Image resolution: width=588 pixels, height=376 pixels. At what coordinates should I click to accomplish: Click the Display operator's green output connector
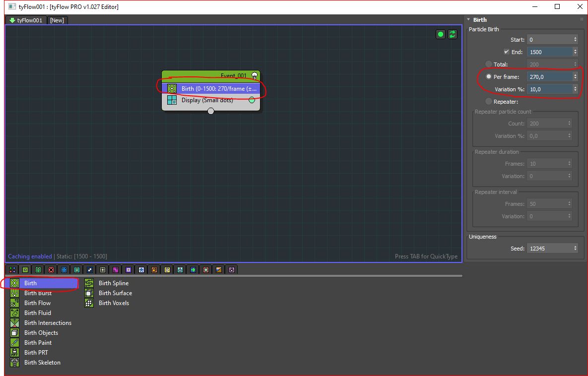[252, 100]
